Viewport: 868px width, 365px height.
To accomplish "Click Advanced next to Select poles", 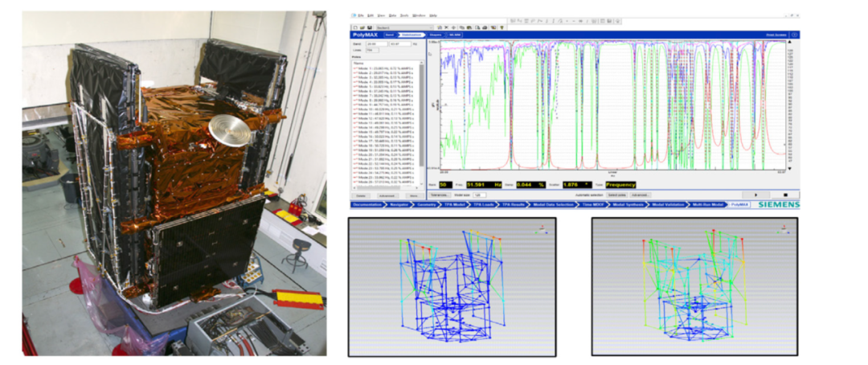I will 641,195.
